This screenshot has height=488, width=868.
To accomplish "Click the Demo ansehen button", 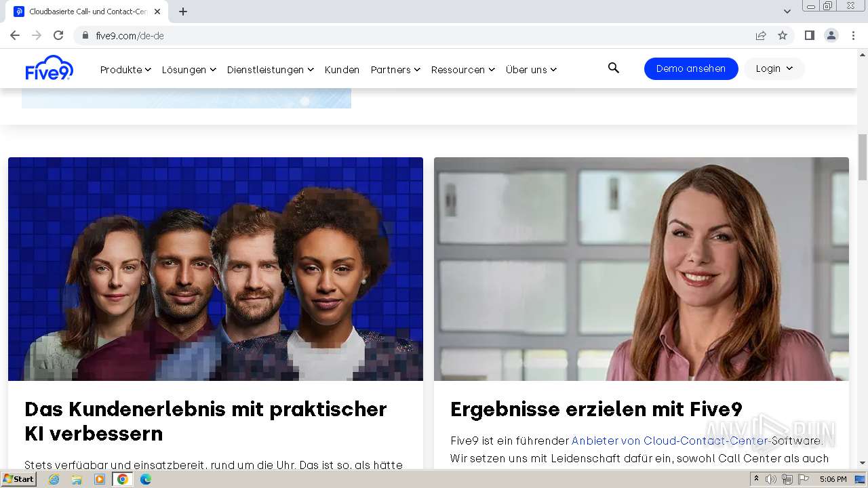I will [691, 68].
